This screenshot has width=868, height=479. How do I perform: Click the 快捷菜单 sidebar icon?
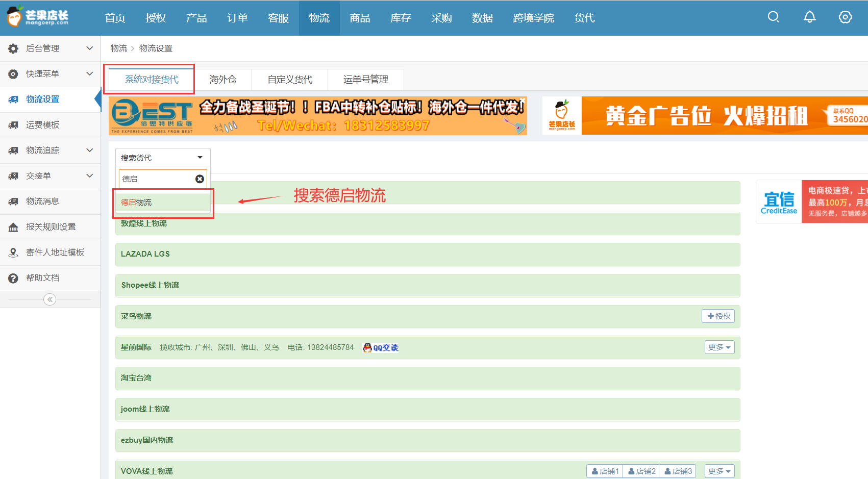(x=13, y=74)
